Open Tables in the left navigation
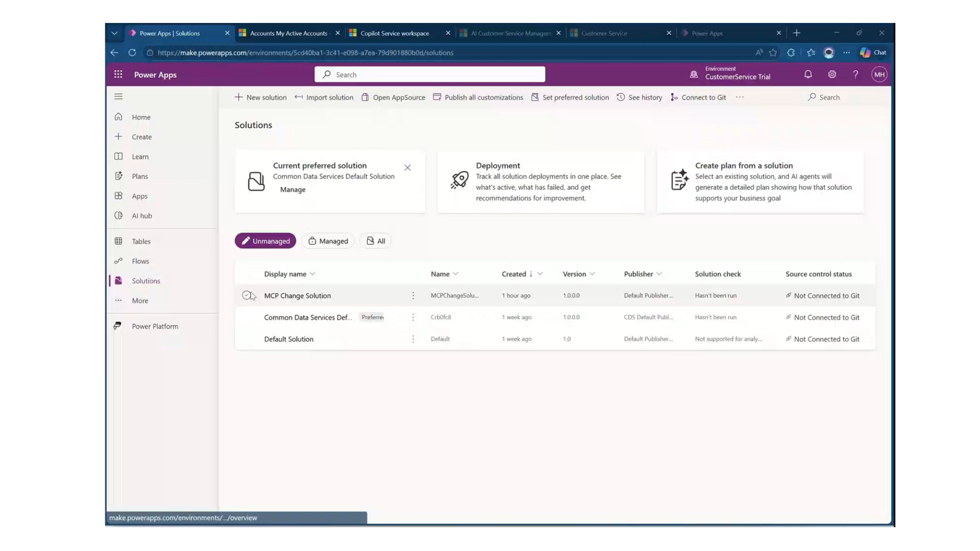Viewport: 980px width, 551px height. [141, 241]
